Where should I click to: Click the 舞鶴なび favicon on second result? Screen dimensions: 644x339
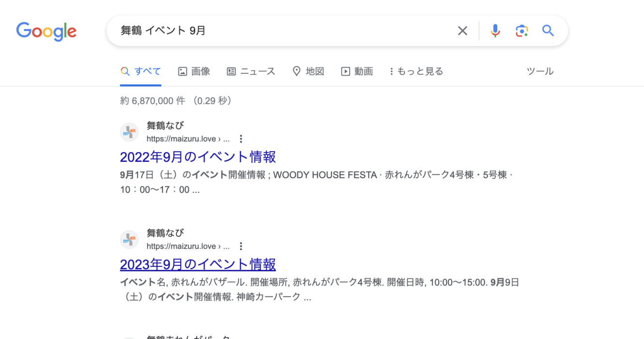(129, 240)
